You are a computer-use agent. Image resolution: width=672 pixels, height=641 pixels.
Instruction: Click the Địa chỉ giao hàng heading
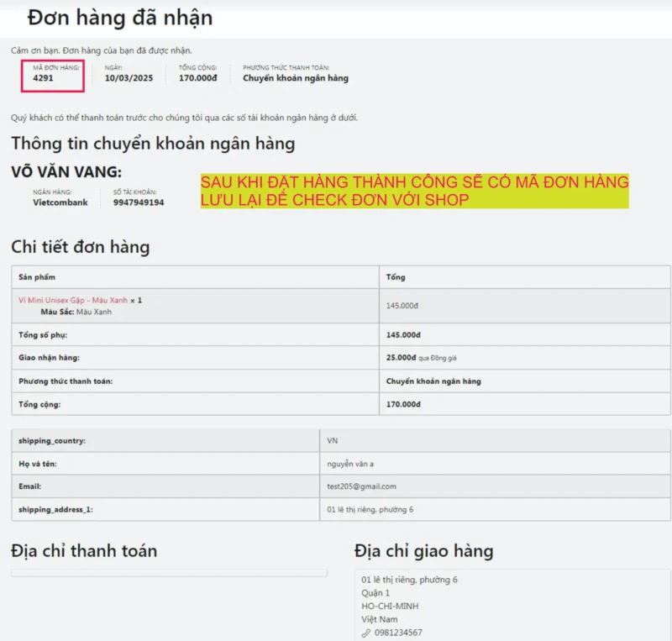pos(424,551)
